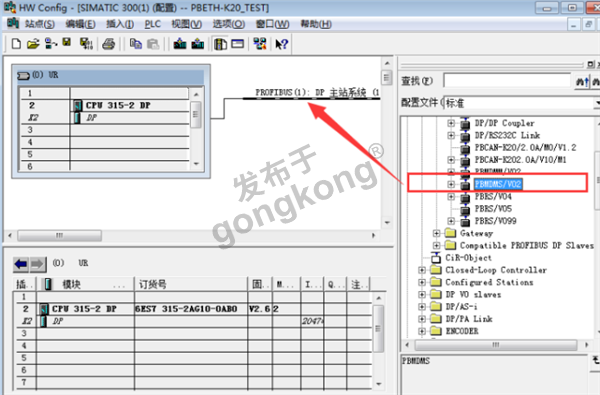
Task: Click the 订货号 column header
Action: (191, 284)
